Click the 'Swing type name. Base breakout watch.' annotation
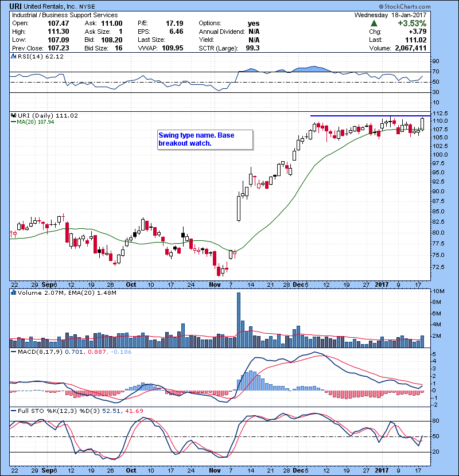 tap(205, 139)
